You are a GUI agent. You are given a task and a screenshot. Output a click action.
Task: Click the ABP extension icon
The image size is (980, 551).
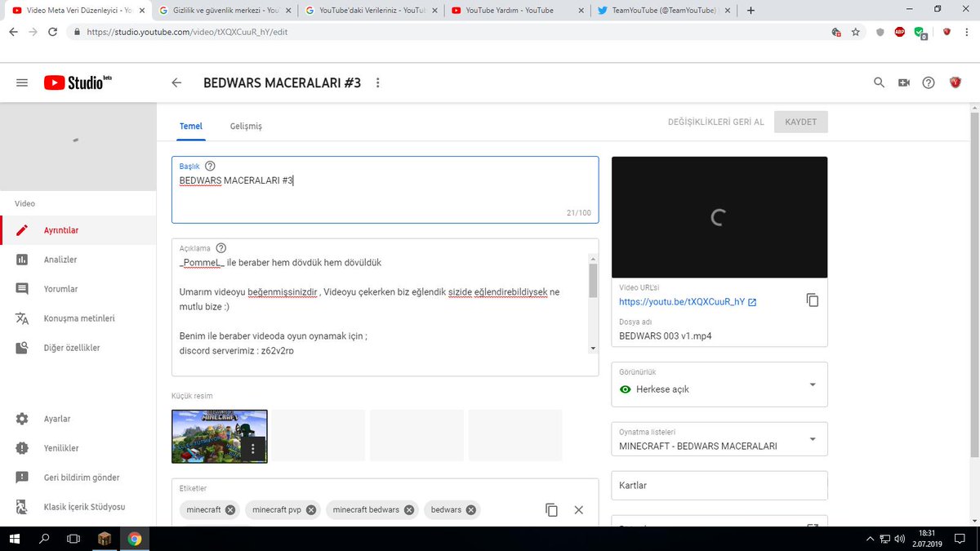(899, 32)
